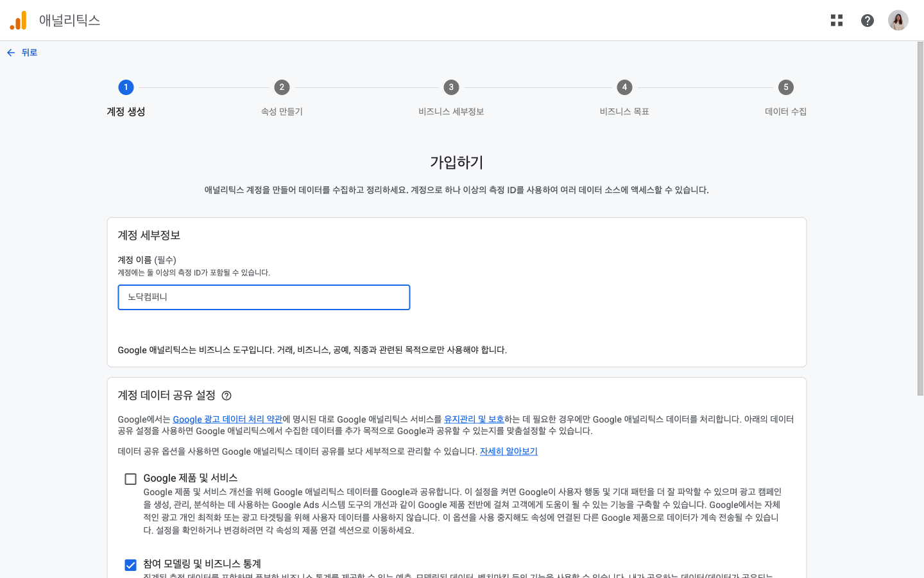
Task: Open the Google 광고 데이터 처리 약관 link
Action: click(x=228, y=419)
